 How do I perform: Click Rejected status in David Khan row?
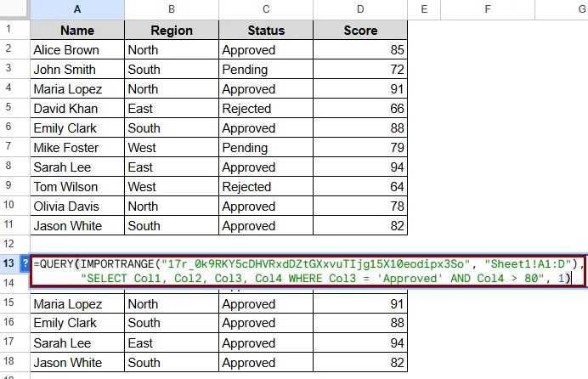click(x=266, y=108)
